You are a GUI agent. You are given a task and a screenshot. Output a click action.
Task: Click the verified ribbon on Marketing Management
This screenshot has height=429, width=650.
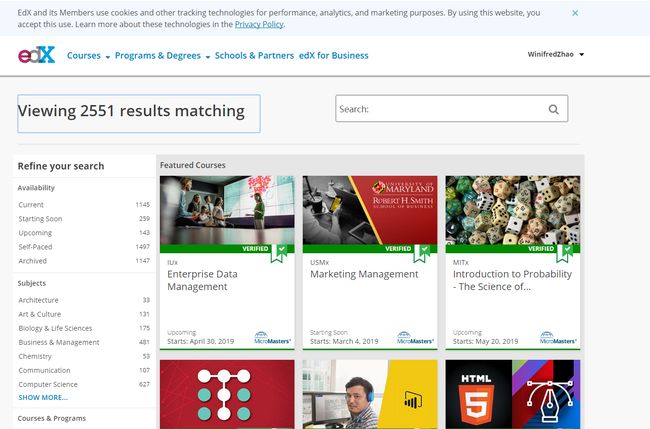[x=422, y=253]
